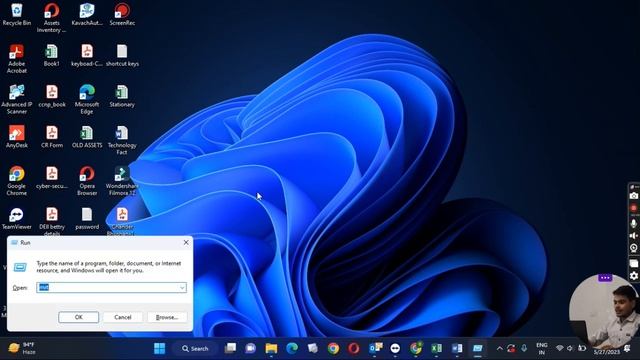Select the Google Chrome desktop shortcut
The image size is (640, 360).
click(x=16, y=181)
